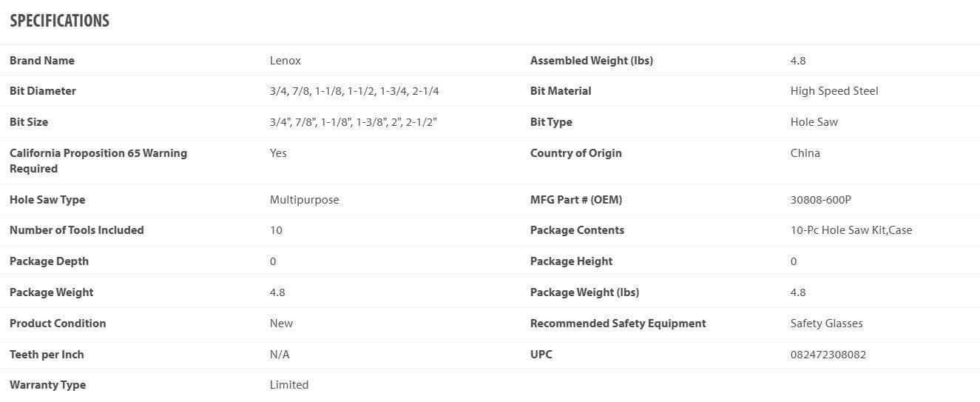Click the Bit Material value High Speed Steel

(x=834, y=91)
